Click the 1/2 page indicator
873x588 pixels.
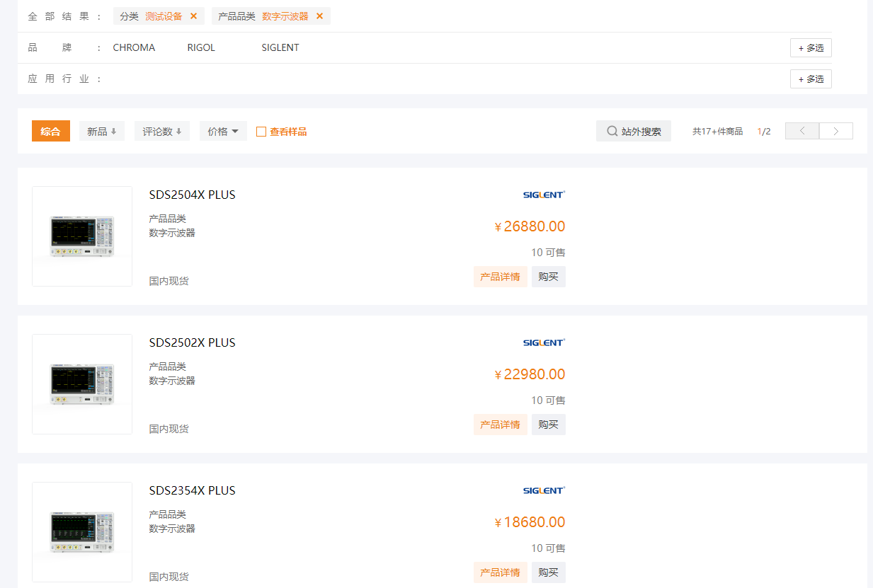click(x=764, y=132)
